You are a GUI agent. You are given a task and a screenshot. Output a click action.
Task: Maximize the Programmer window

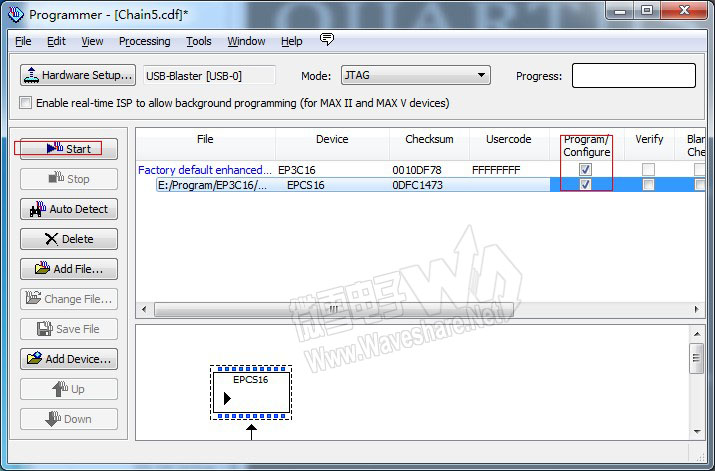(x=647, y=10)
